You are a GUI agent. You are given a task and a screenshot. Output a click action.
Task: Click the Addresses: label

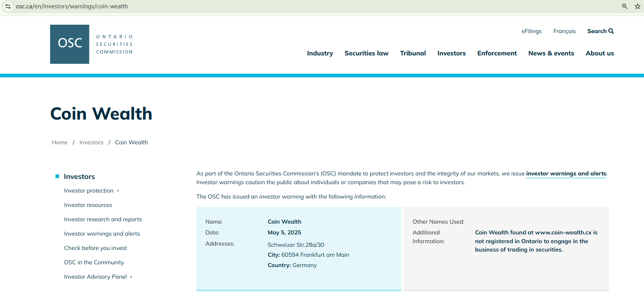pyautogui.click(x=220, y=244)
